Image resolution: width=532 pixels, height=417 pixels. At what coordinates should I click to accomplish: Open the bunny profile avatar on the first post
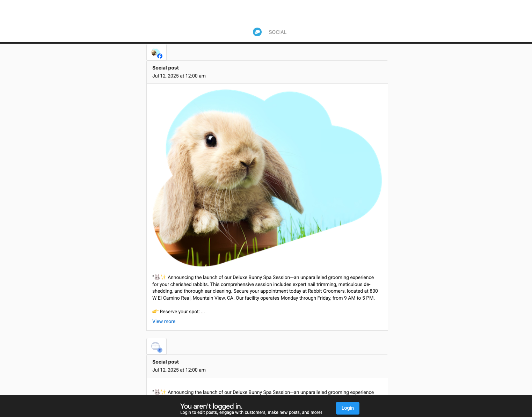[x=154, y=52]
